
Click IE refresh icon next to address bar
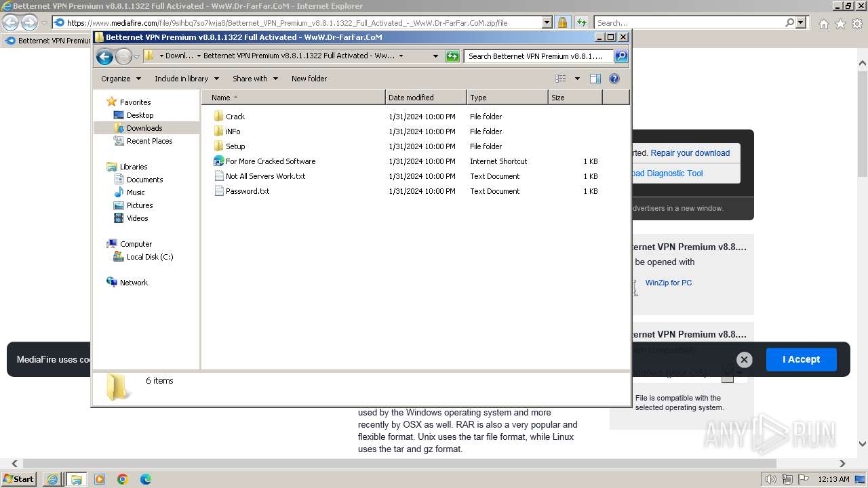tap(581, 22)
